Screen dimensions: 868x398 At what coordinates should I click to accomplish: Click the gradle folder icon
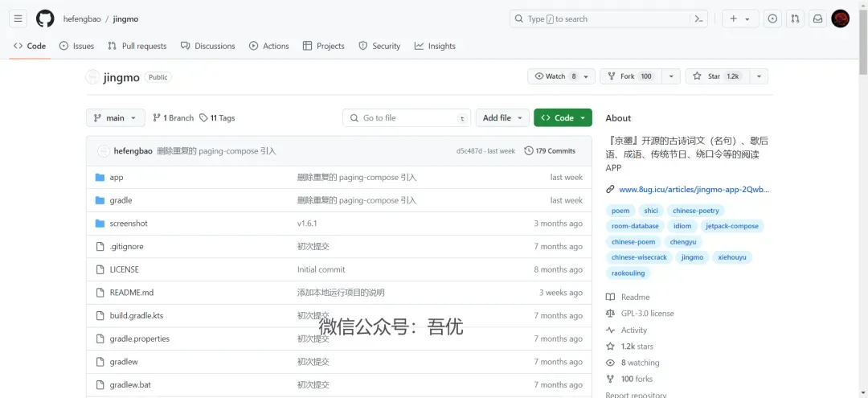(100, 200)
